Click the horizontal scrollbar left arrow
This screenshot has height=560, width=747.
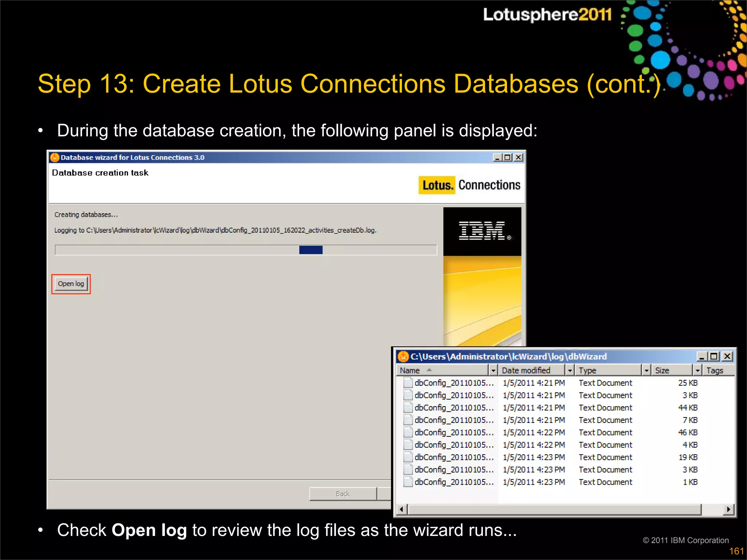click(402, 509)
